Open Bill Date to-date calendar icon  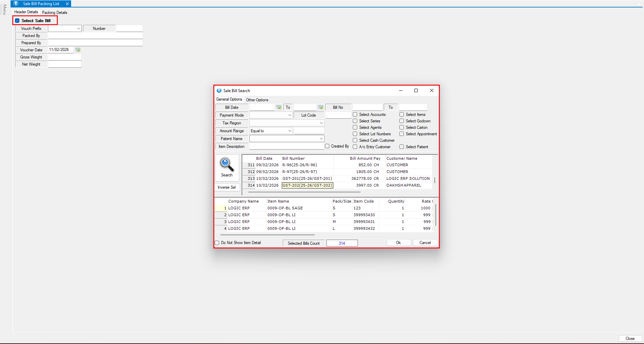pos(320,107)
